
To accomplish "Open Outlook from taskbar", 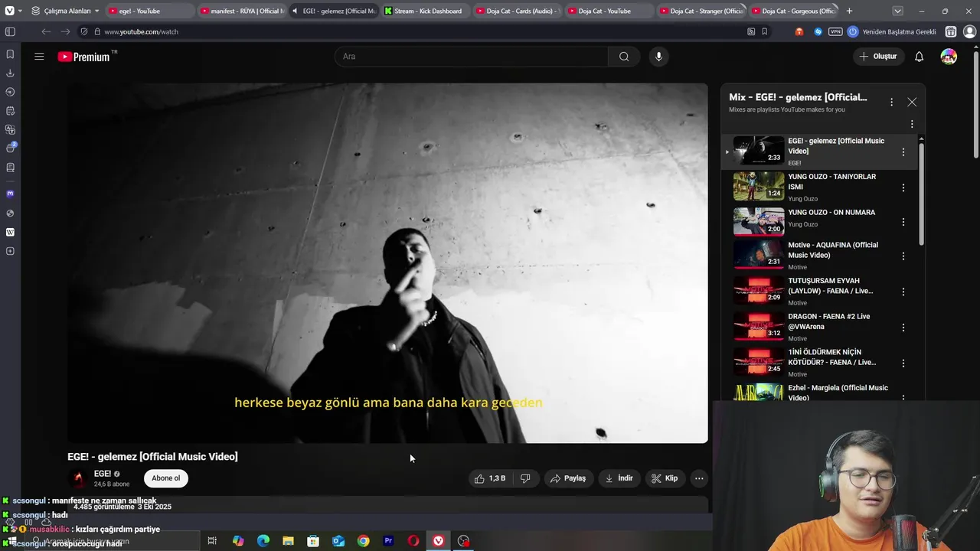I will [338, 541].
